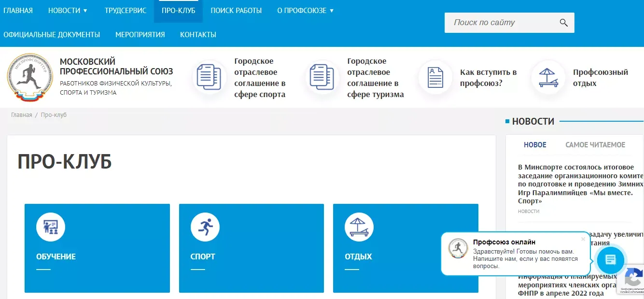Click the reCAPTCHA badge

tap(631, 279)
